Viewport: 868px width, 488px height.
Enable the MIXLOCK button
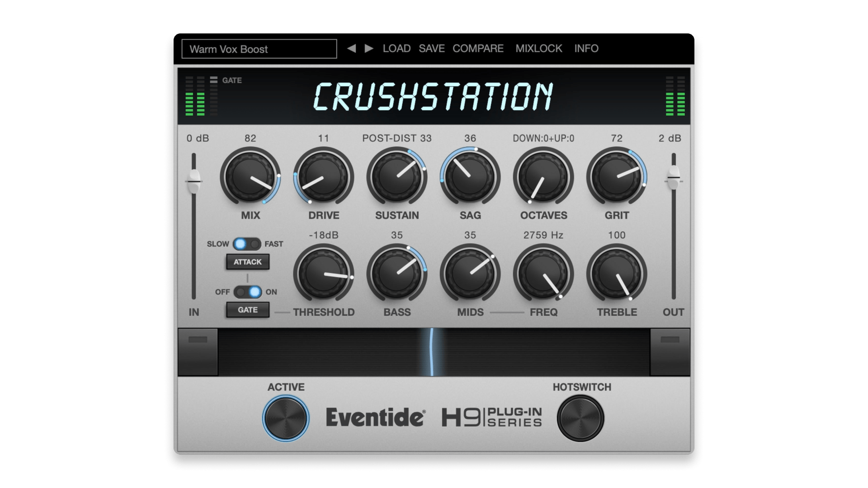[538, 48]
